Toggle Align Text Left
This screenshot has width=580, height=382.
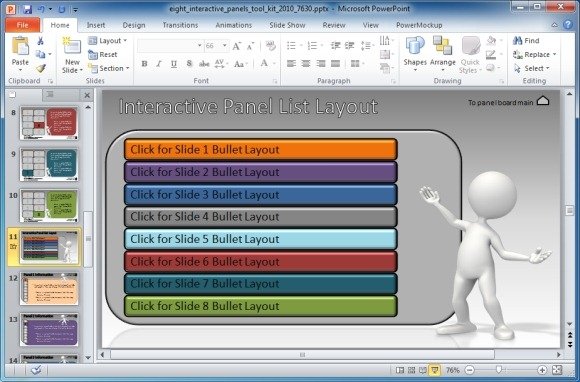point(291,64)
